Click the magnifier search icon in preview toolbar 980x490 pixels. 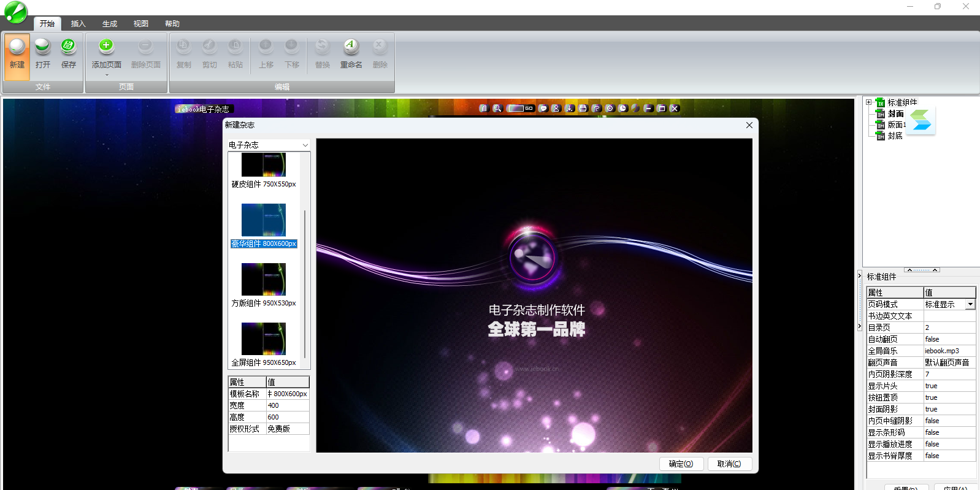point(497,108)
